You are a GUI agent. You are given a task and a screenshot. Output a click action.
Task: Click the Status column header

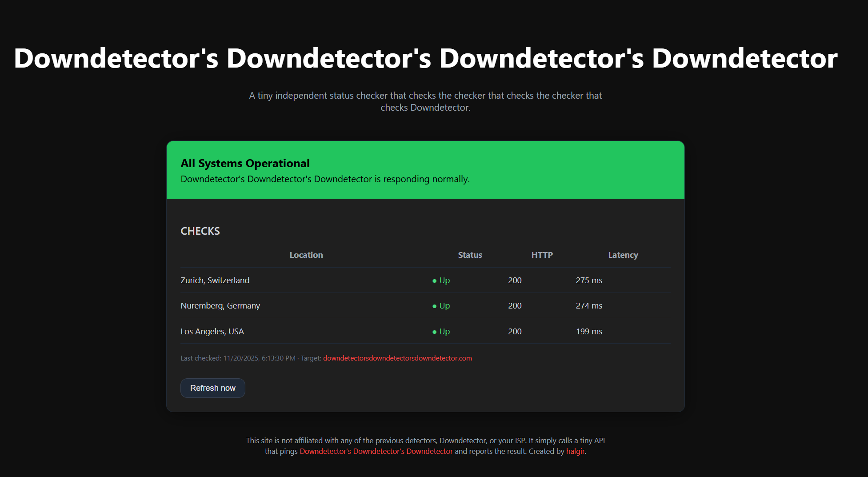[470, 255]
